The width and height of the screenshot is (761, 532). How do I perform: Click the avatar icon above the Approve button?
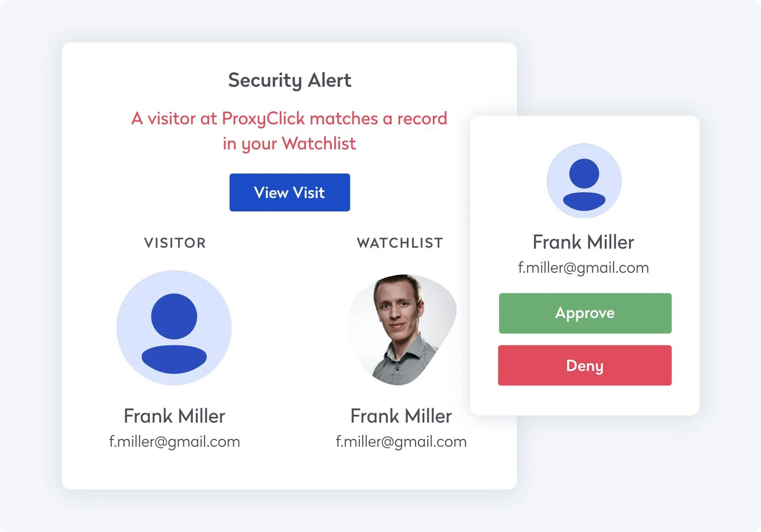click(584, 181)
